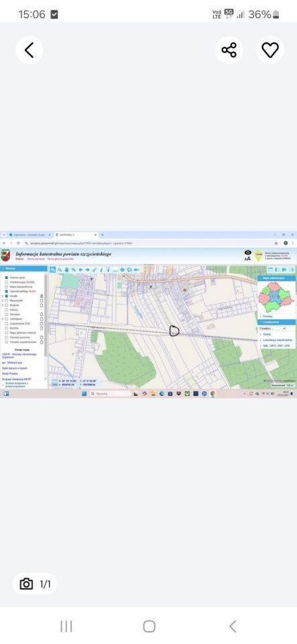Go to previous map view arrow

pyautogui.click(x=80, y=270)
